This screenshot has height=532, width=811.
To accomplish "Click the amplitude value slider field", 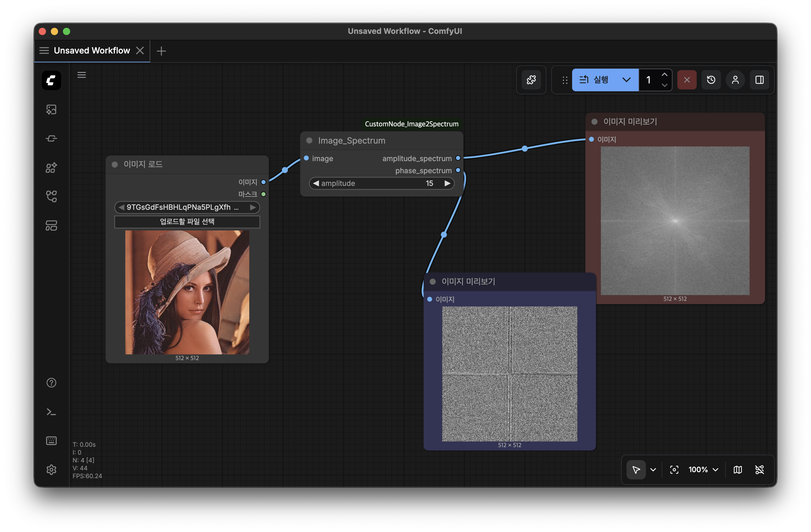I will [x=382, y=183].
